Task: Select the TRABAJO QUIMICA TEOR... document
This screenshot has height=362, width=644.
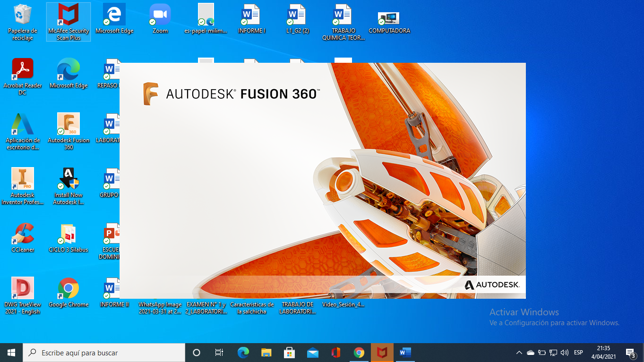Action: (343, 22)
